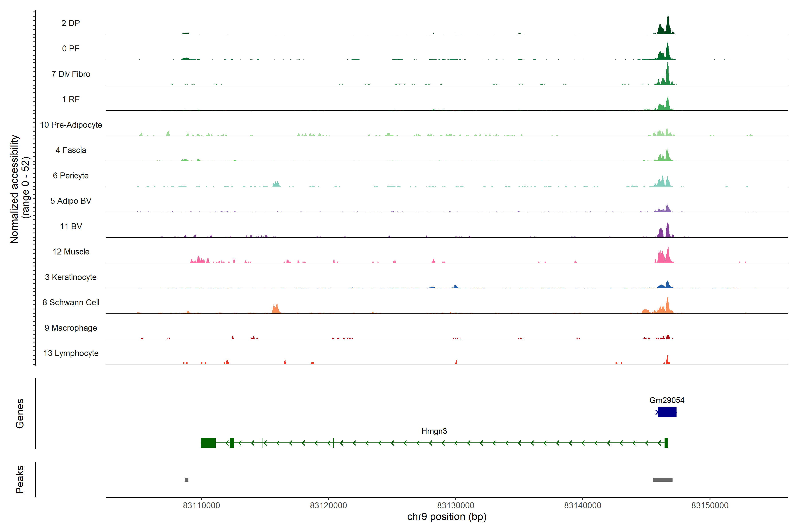Click the small gray peak marker near 83110000
The height and width of the screenshot is (532, 798).
[x=186, y=480]
